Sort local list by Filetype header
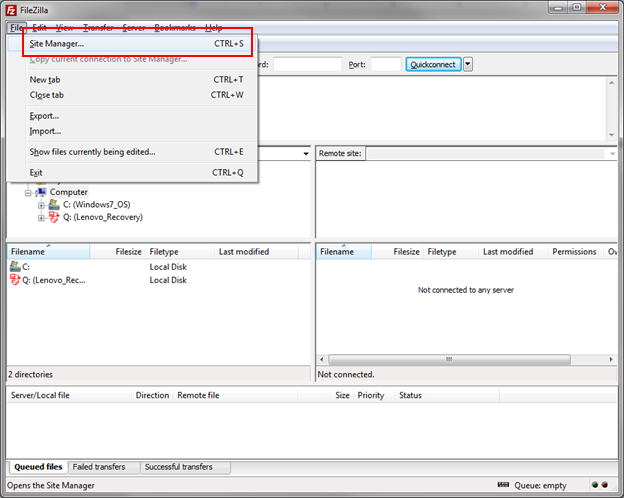The image size is (624, 498). tap(180, 252)
